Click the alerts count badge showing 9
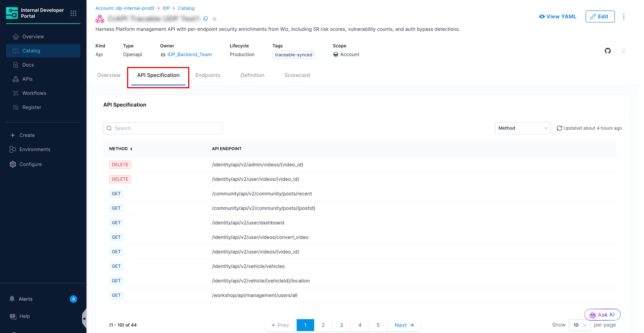The image size is (644, 333). point(73,299)
